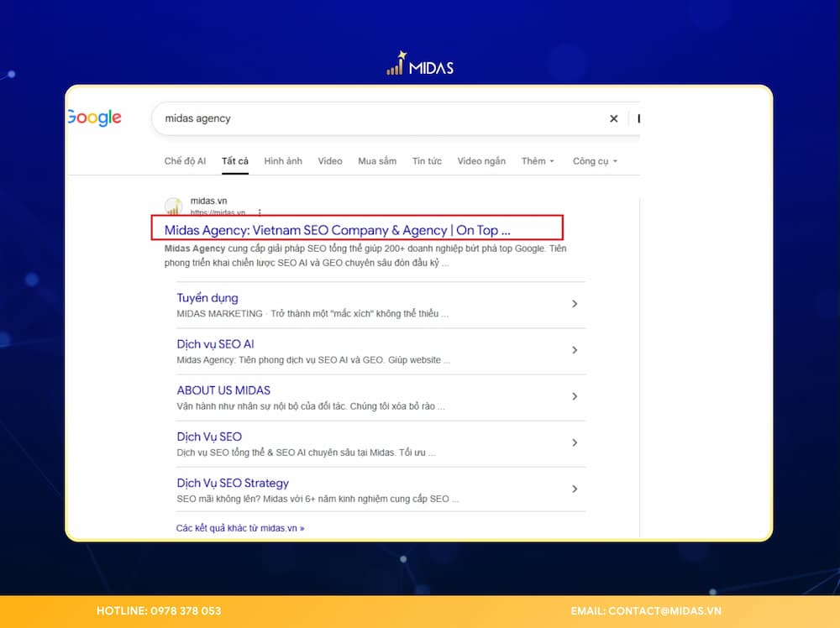
Task: Open the Mua sắm tab
Action: click(377, 161)
